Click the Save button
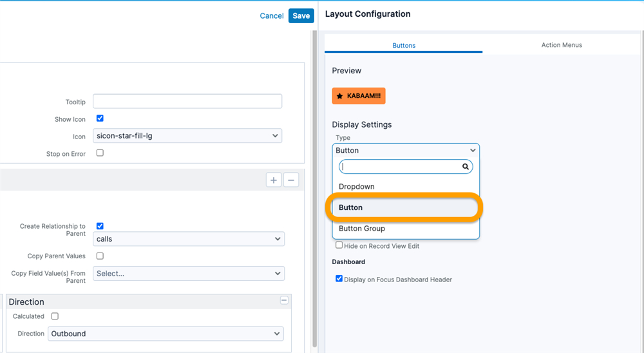The height and width of the screenshot is (353, 644). point(301,16)
